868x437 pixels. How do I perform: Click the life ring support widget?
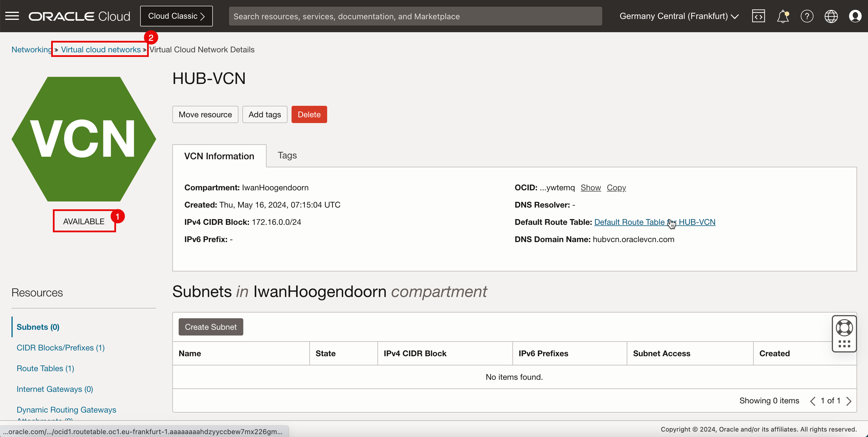point(844,327)
